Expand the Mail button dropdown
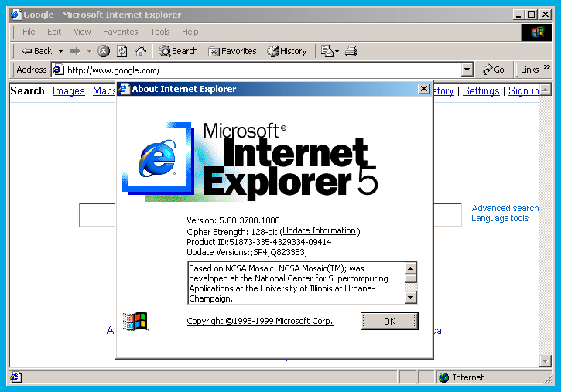 click(337, 51)
